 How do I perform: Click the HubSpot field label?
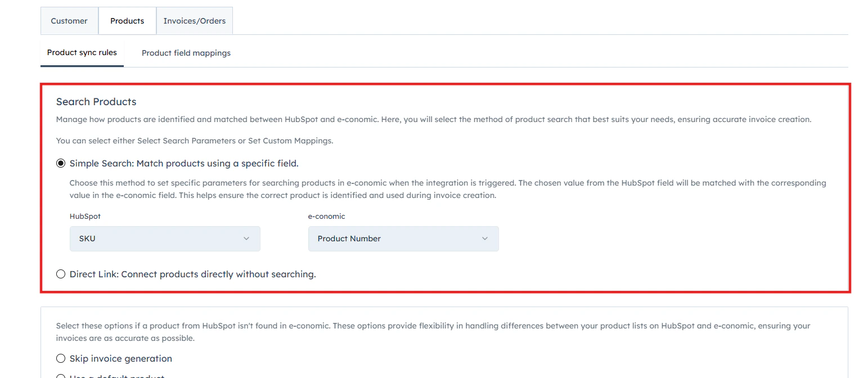85,216
